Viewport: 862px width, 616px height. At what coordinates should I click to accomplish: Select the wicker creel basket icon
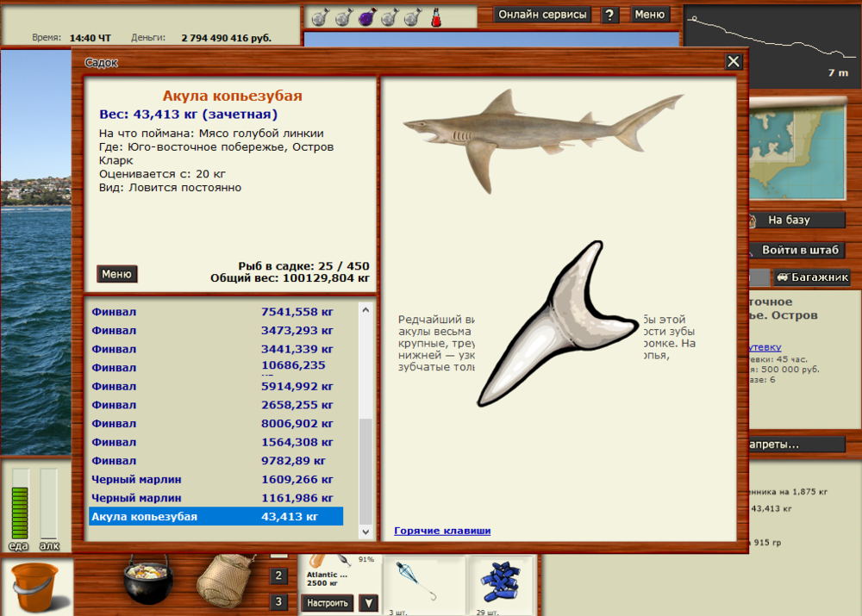coord(226,583)
